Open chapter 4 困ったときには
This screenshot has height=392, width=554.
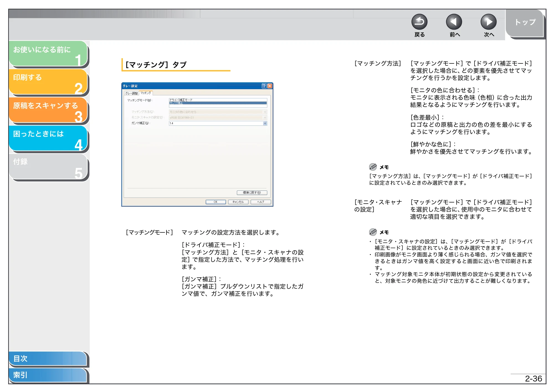[x=48, y=139]
